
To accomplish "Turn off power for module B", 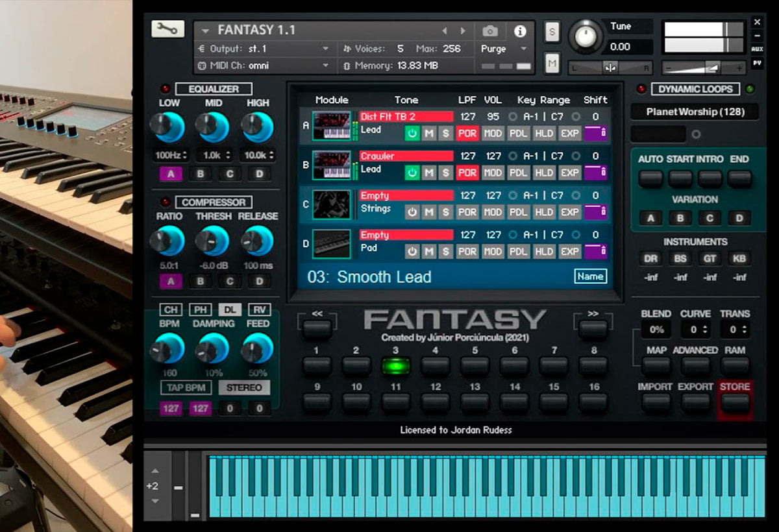I will click(412, 173).
